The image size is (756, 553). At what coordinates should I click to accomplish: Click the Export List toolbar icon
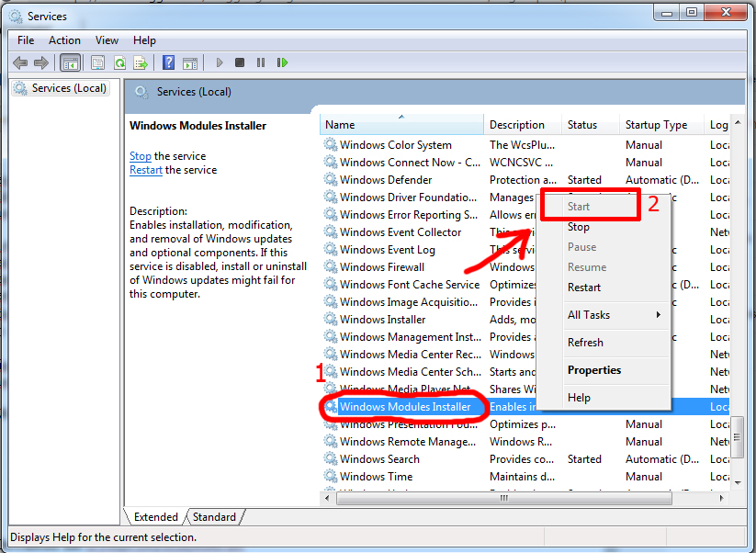point(141,62)
